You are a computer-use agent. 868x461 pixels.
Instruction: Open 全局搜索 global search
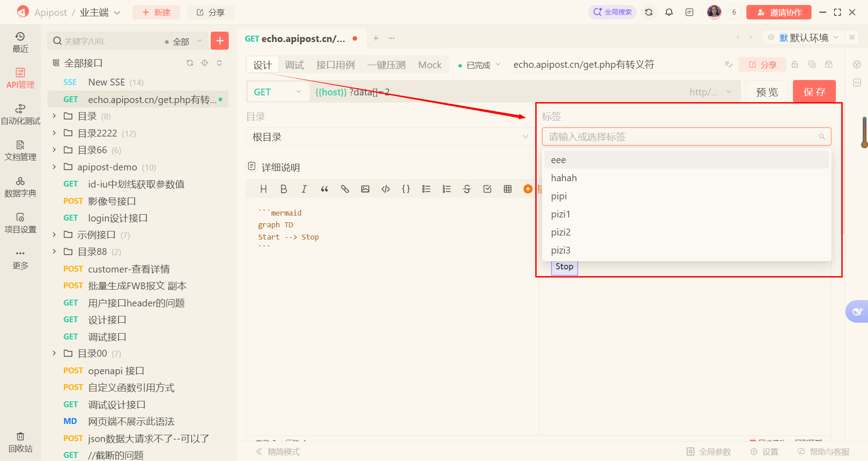point(612,12)
